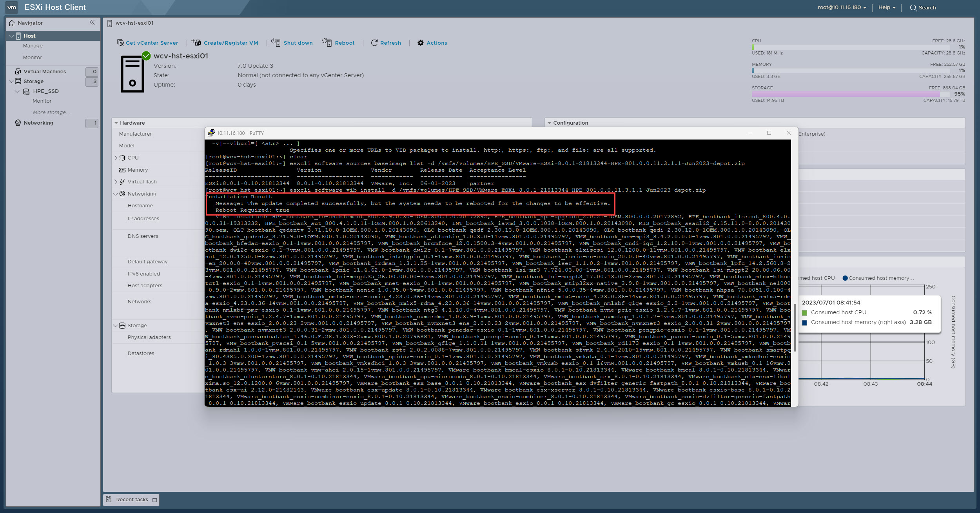The height and width of the screenshot is (513, 980).
Task: Click the CPU chip icon in Hardware
Action: click(122, 158)
